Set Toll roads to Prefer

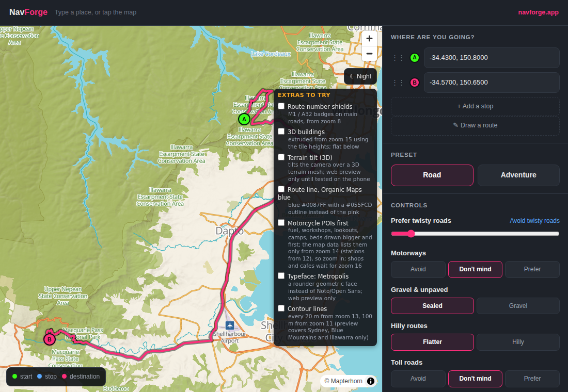[532, 379]
